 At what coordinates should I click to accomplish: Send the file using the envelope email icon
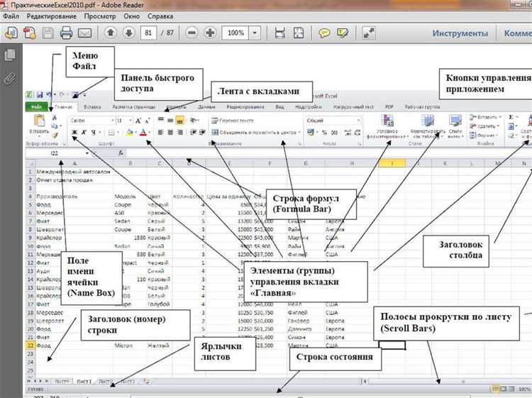[85, 33]
